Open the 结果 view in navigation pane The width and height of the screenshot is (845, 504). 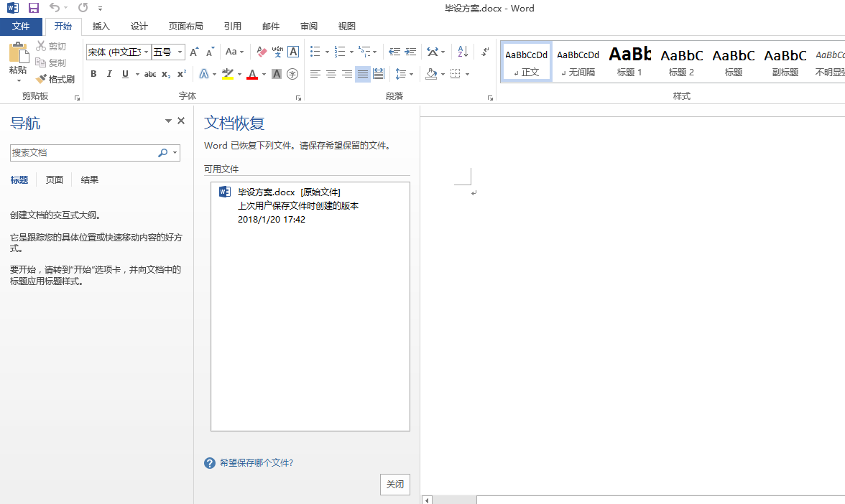(x=89, y=179)
